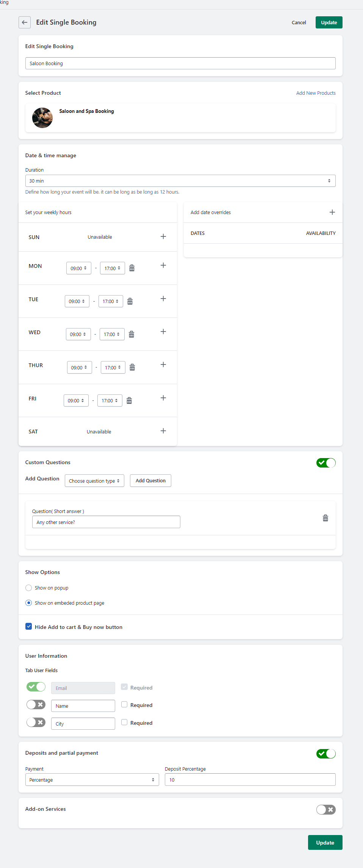Select Show on popup option
Viewport: 363px width, 868px height.
click(x=29, y=588)
